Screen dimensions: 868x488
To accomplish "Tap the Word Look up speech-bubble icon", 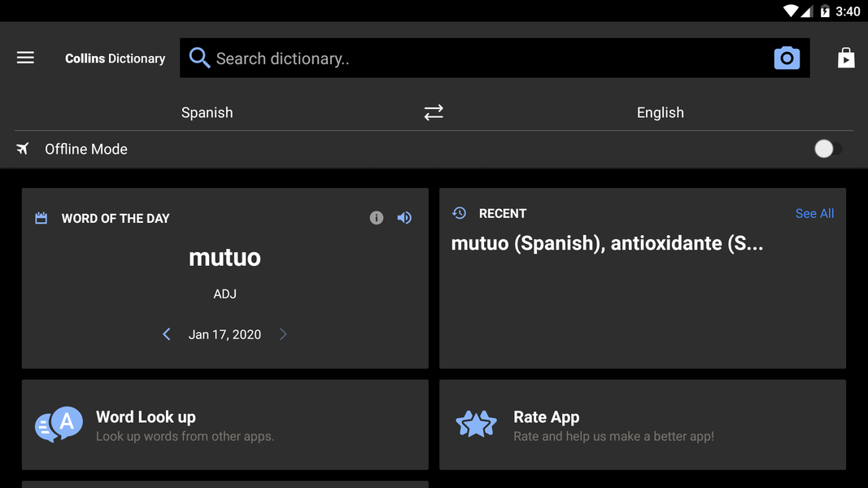I will 59,425.
